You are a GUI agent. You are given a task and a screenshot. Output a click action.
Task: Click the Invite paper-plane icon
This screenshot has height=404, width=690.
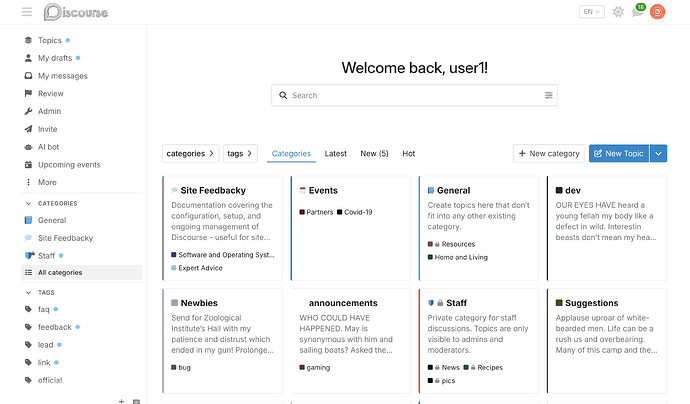(x=29, y=129)
